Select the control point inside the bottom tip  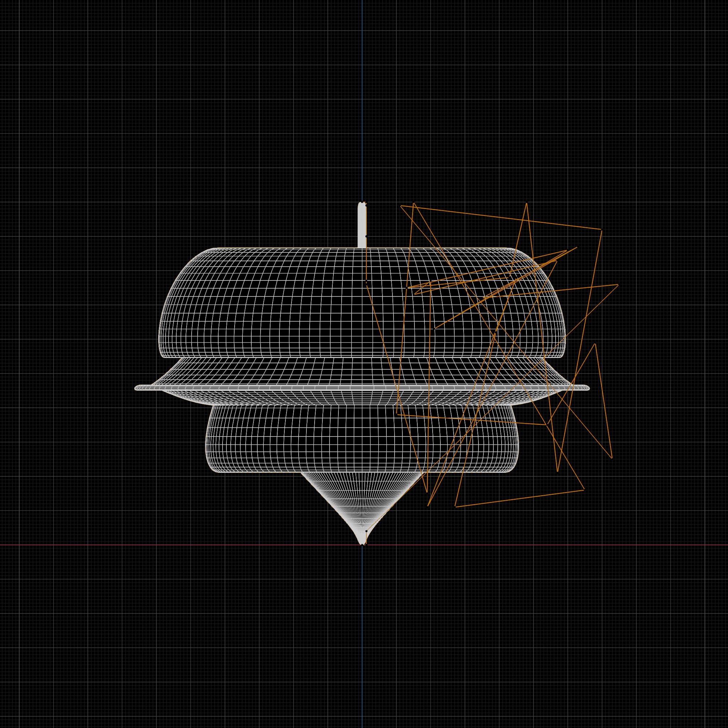[x=366, y=531]
